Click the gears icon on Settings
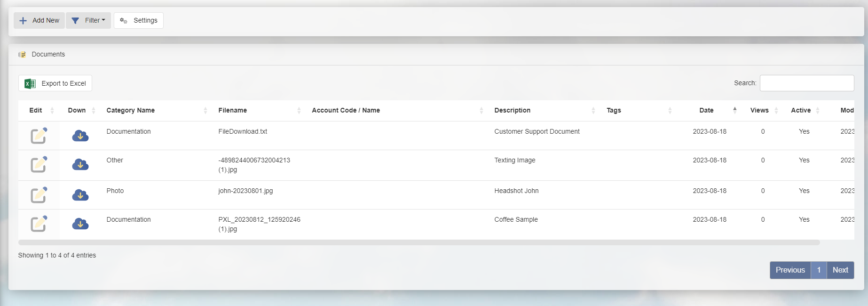 (124, 21)
